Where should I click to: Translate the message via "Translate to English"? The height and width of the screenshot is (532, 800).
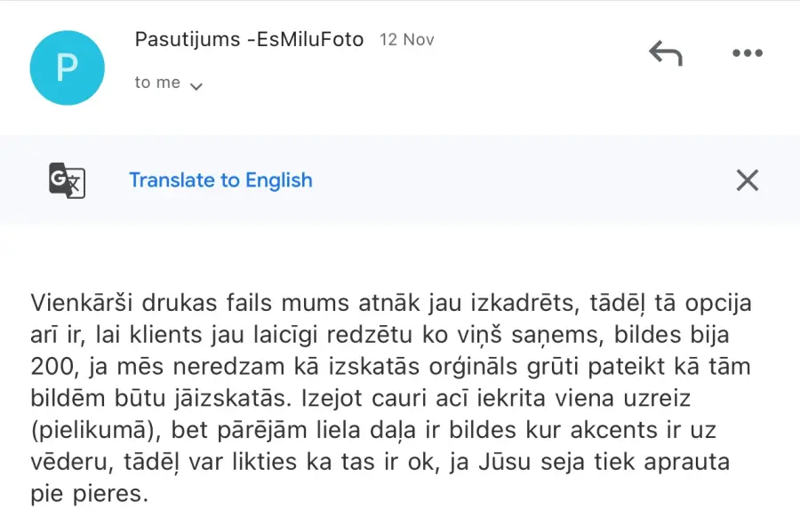[221, 180]
